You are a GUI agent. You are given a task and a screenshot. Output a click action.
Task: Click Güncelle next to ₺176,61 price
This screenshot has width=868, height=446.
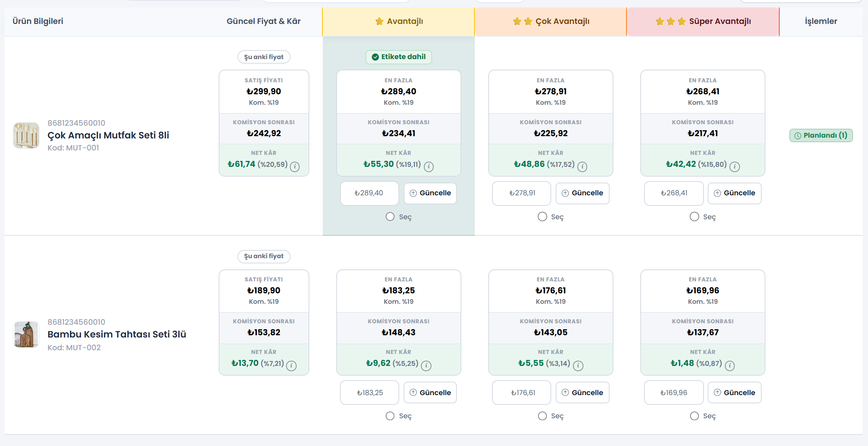click(582, 392)
